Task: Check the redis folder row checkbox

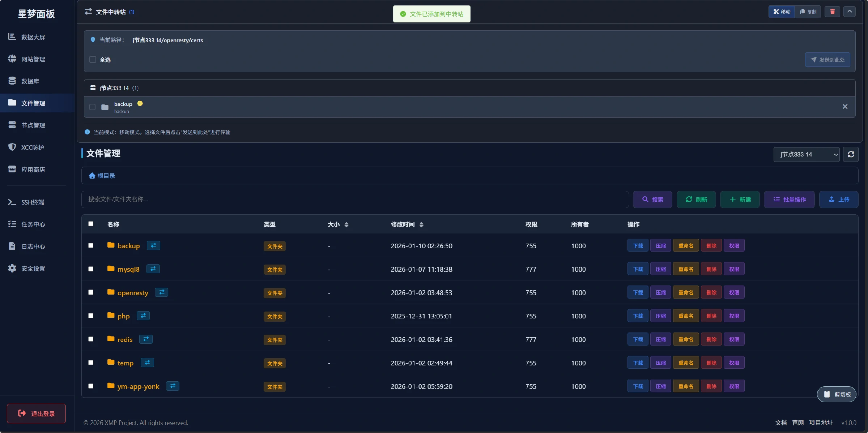Action: [91, 339]
